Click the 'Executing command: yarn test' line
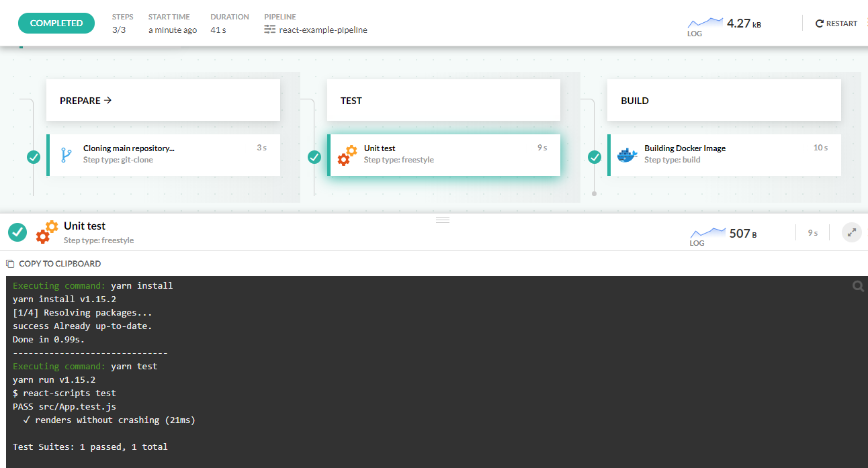The height and width of the screenshot is (468, 868). click(x=85, y=366)
